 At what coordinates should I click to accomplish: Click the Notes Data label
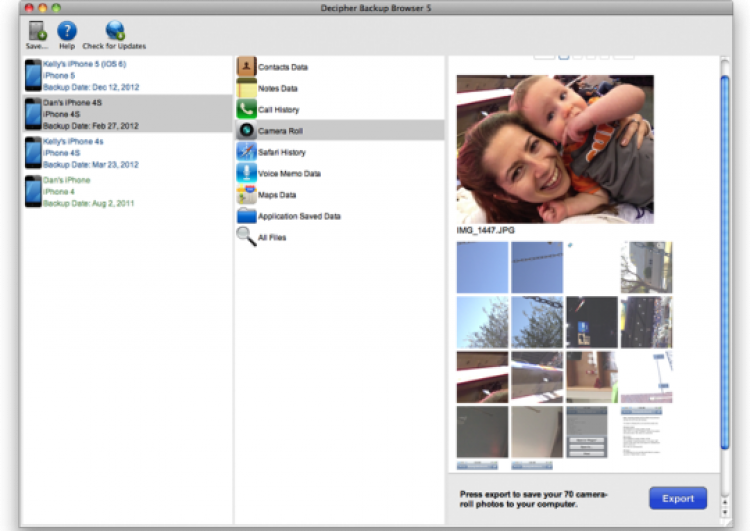point(277,88)
